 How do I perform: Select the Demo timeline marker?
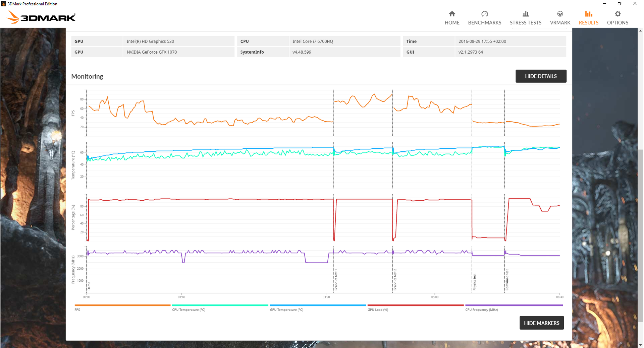[89, 286]
